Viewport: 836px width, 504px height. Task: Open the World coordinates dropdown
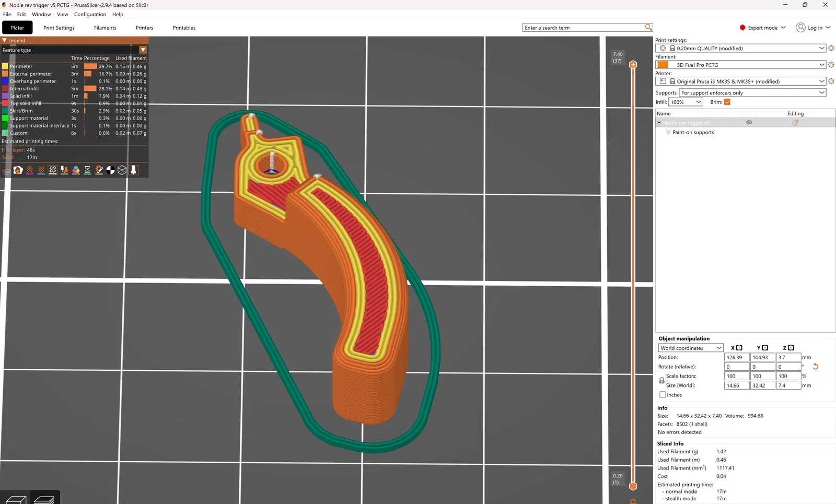click(690, 348)
